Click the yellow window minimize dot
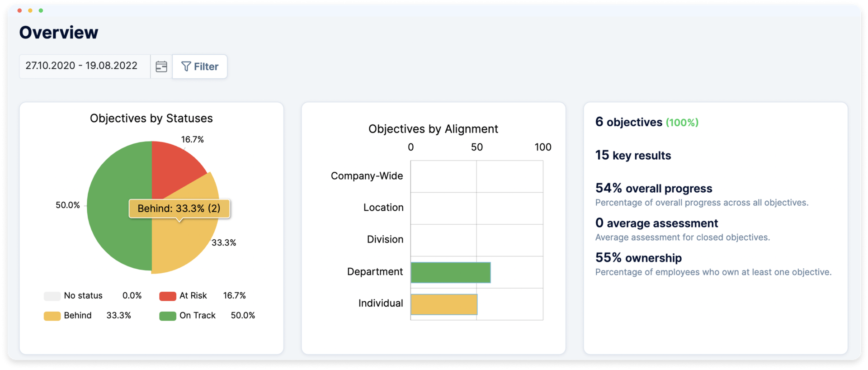 [30, 10]
